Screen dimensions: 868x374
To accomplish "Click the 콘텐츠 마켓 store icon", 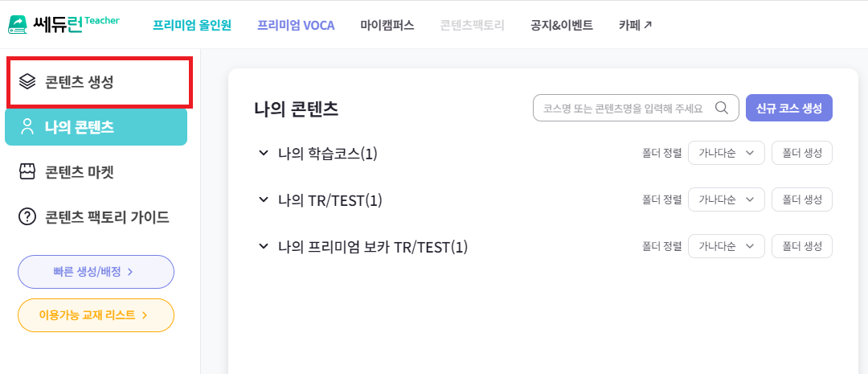I will (27, 171).
